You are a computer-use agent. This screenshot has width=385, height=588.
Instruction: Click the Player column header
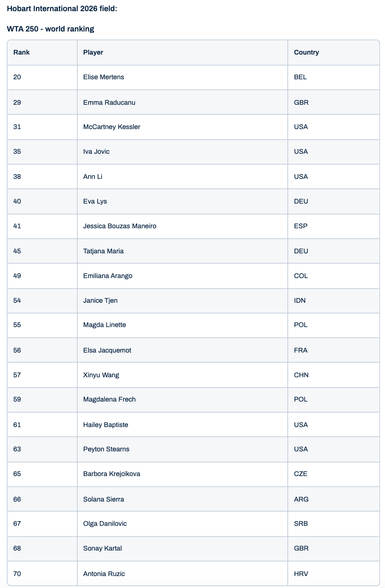click(x=93, y=53)
